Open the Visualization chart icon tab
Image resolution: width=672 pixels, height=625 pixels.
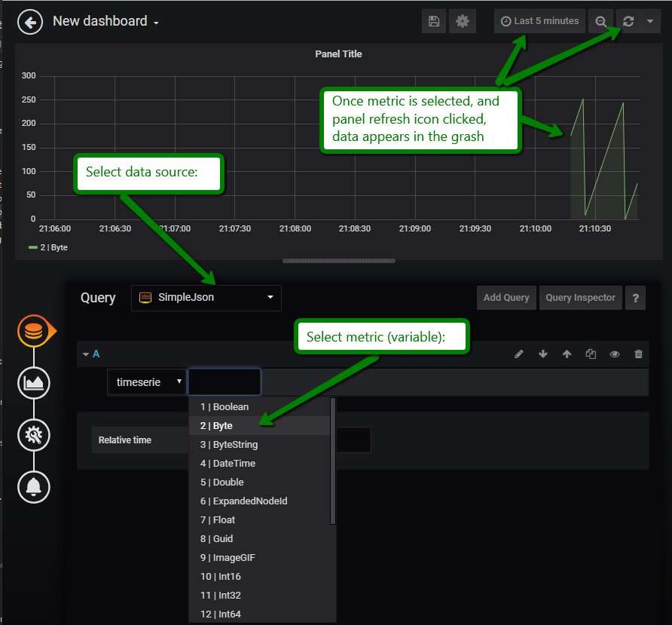pos(34,383)
